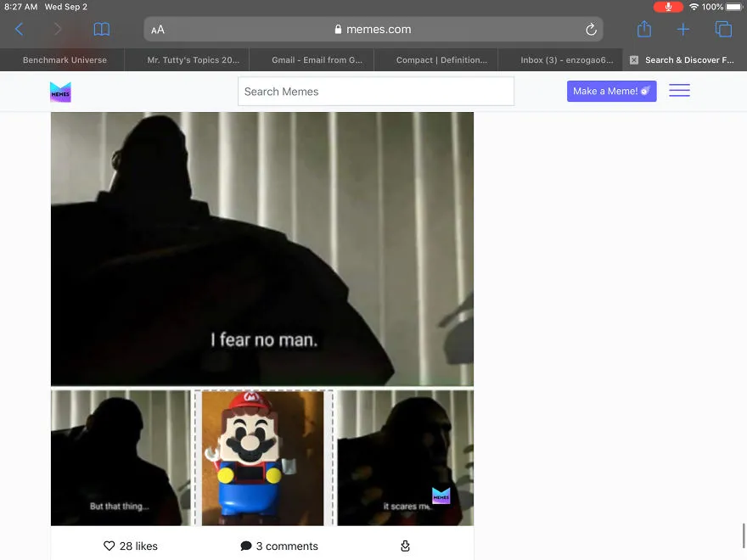This screenshot has width=747, height=560.
Task: Close the Search & Discover tab
Action: click(633, 60)
